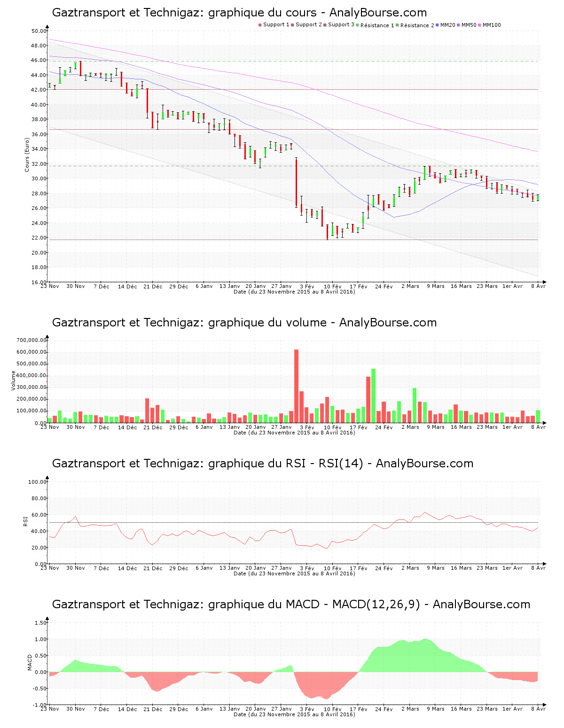Select the MM50 legend label
Screen dimensions: 564x728
coord(469,25)
